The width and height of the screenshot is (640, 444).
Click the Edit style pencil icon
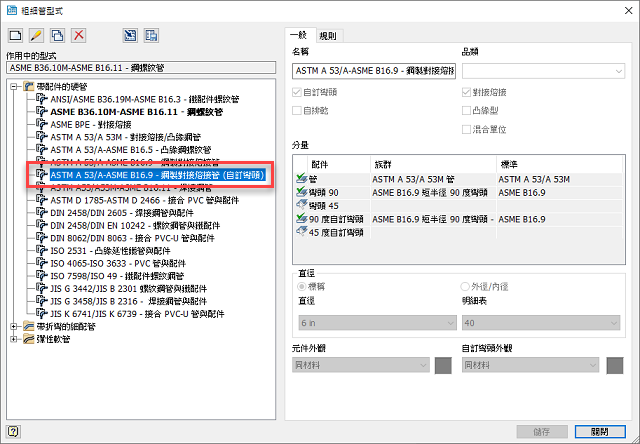[x=36, y=36]
